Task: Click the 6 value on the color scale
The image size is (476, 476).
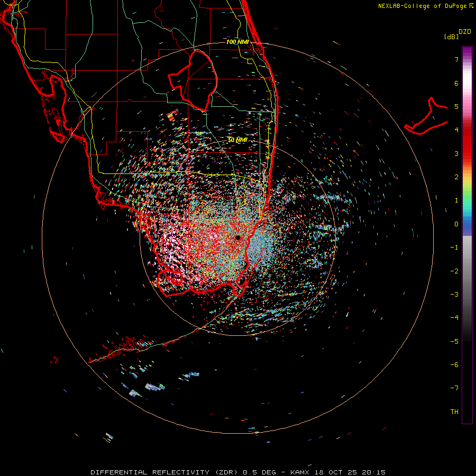Action: (456, 83)
